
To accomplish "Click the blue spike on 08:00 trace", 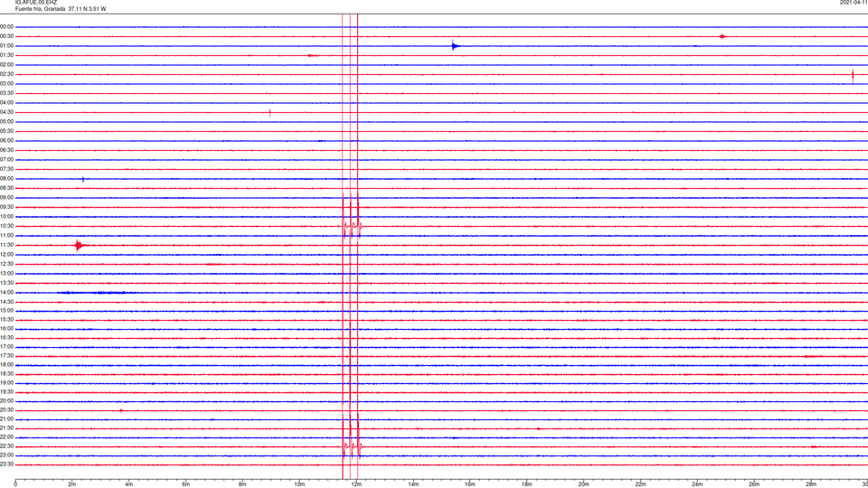I will pos(83,179).
